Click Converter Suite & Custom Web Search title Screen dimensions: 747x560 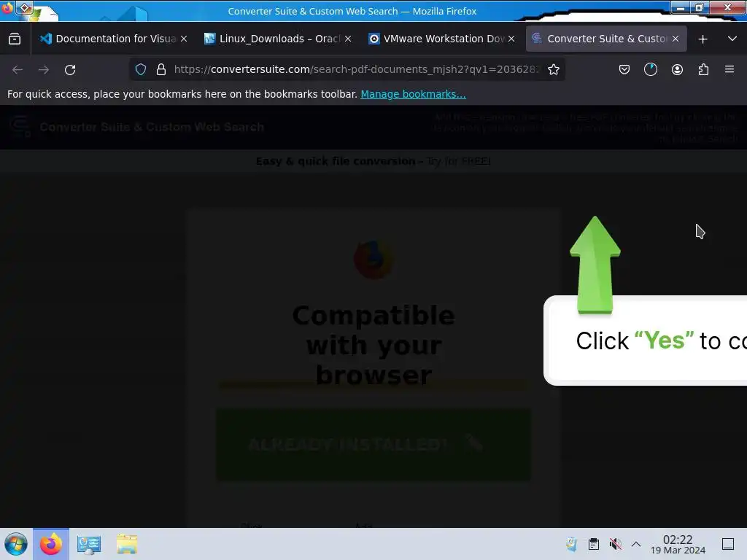(x=152, y=127)
